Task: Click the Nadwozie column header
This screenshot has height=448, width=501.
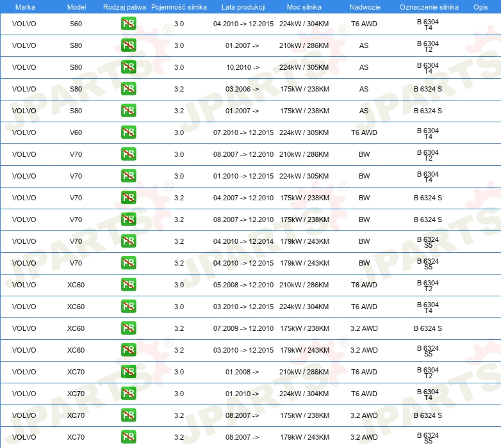Action: (x=365, y=7)
